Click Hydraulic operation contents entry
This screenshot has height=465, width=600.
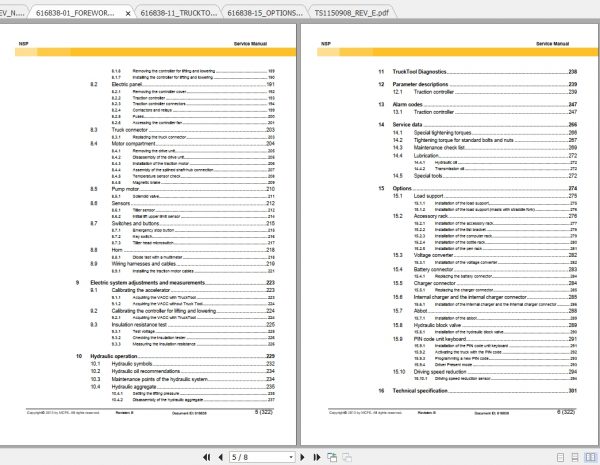[175, 356]
